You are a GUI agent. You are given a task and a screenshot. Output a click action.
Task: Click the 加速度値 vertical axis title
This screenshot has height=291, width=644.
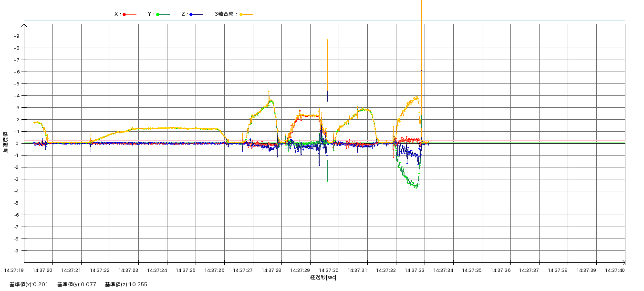click(x=6, y=142)
